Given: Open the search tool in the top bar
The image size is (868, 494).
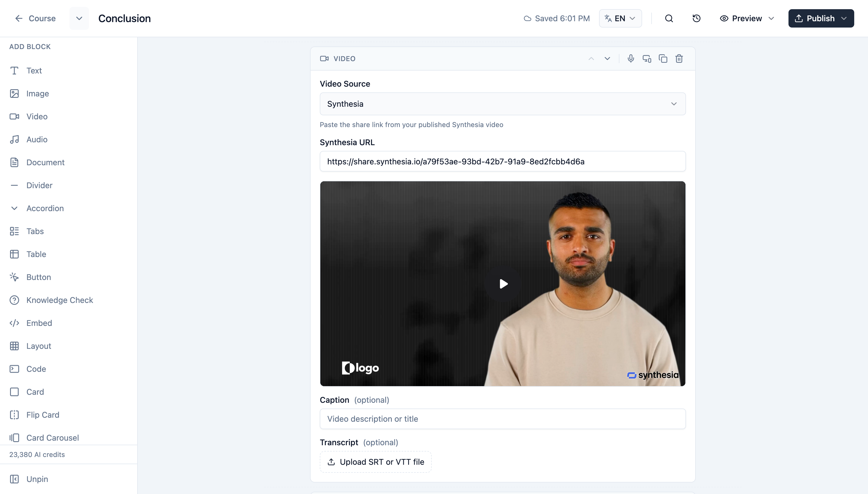Looking at the screenshot, I should (669, 18).
